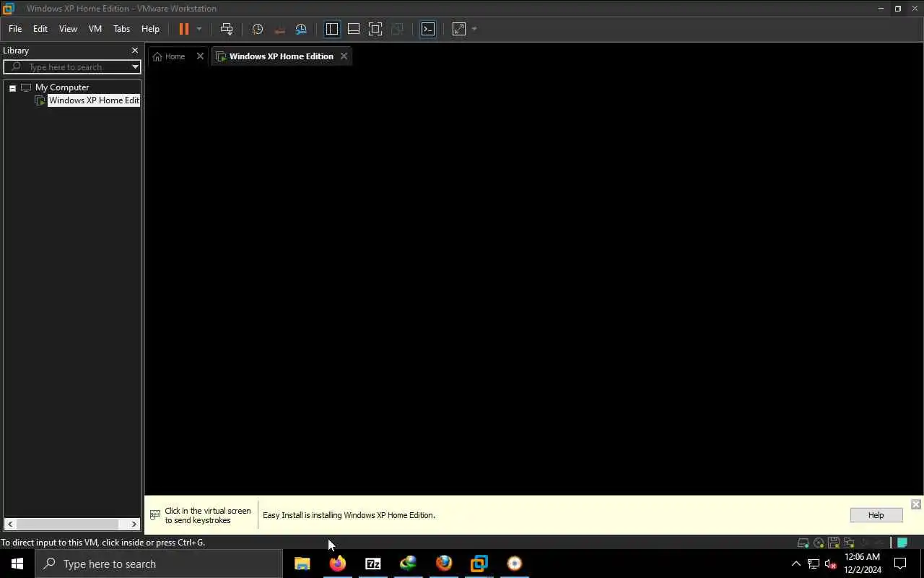Viewport: 924px width, 578px height.
Task: Open 7-Zip from the taskbar
Action: pyautogui.click(x=373, y=564)
